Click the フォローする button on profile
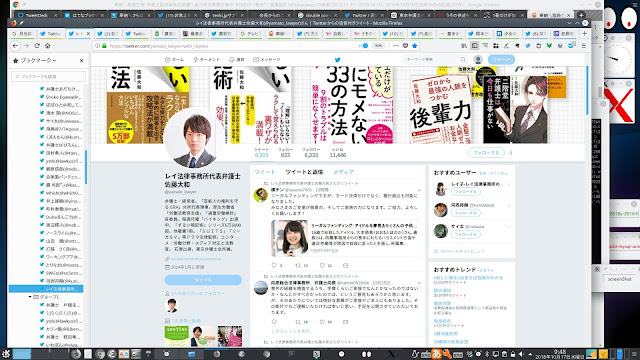 [486, 153]
